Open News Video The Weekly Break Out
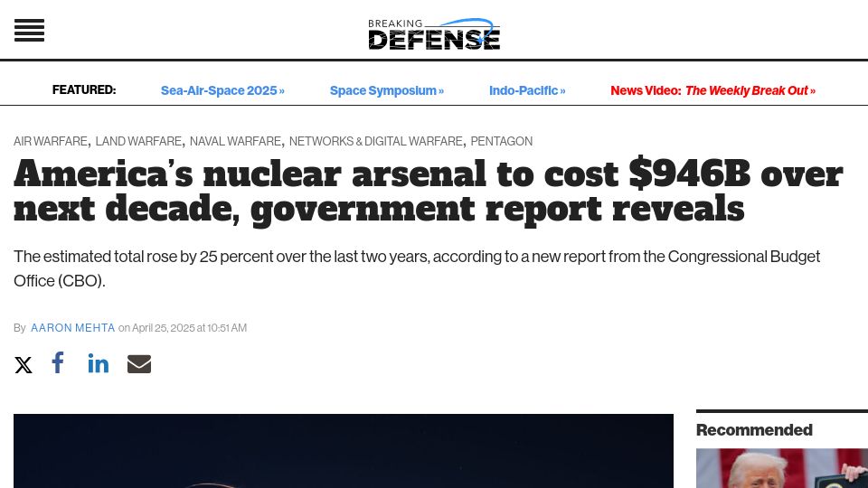The width and height of the screenshot is (868, 488). pyautogui.click(x=713, y=90)
